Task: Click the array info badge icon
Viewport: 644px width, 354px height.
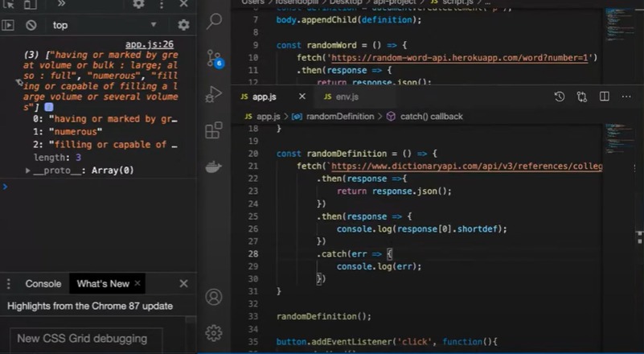Action: pos(49,107)
